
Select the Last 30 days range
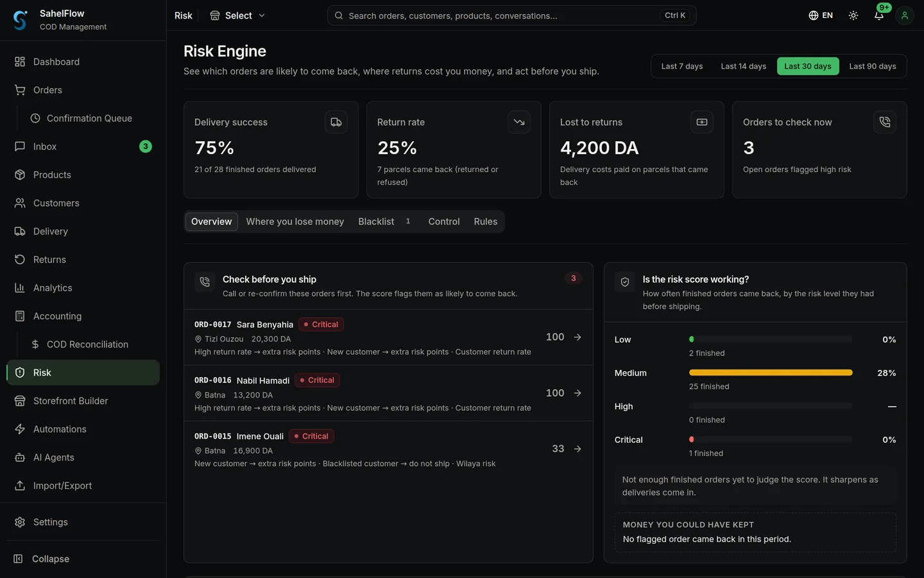point(808,66)
